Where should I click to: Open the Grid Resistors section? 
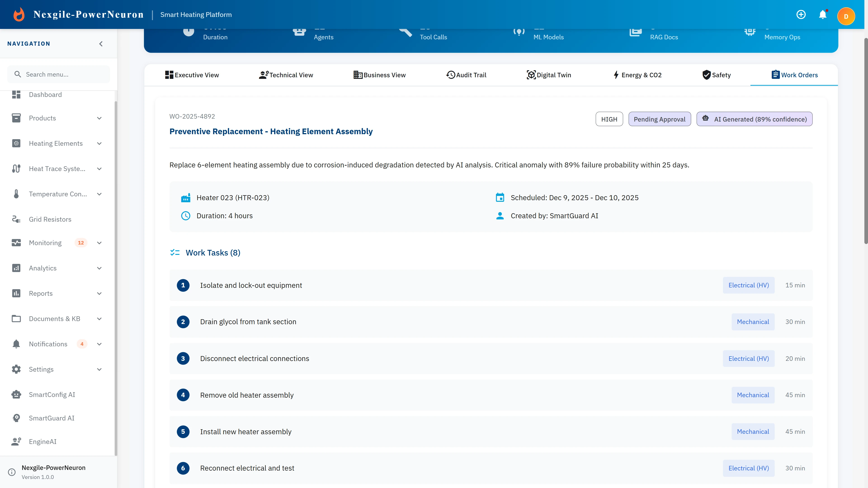pos(50,219)
